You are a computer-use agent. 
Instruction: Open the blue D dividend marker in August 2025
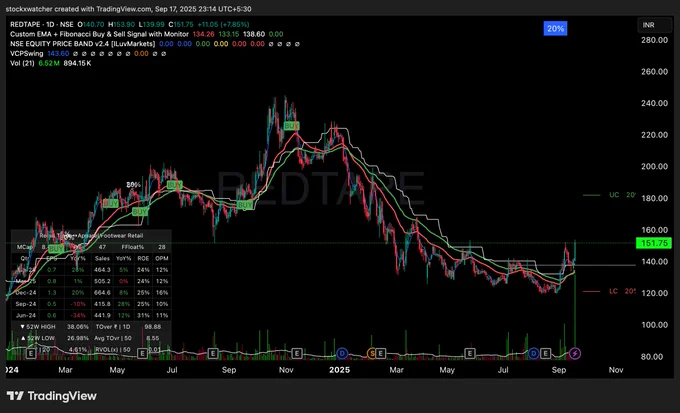(x=533, y=354)
